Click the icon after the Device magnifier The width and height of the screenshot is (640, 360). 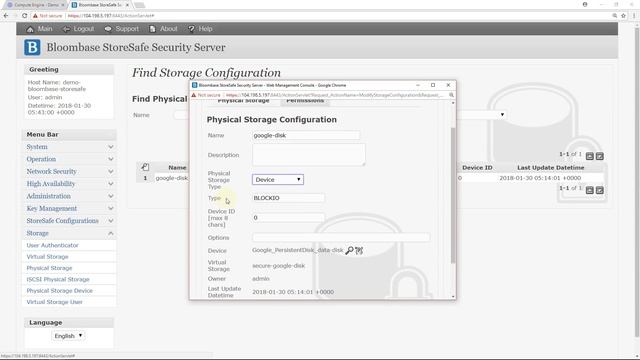click(x=359, y=250)
